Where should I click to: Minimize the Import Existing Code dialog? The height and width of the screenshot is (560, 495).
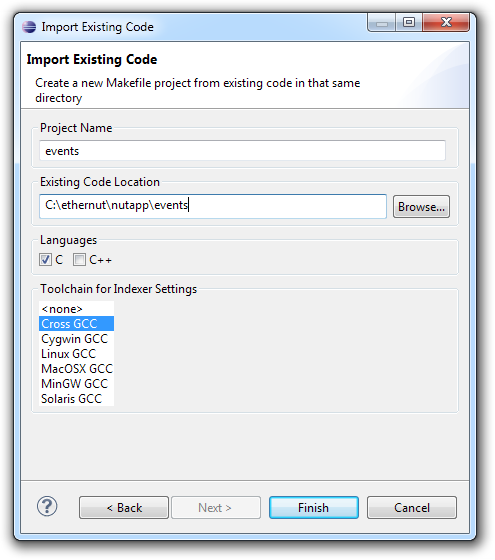[x=381, y=23]
